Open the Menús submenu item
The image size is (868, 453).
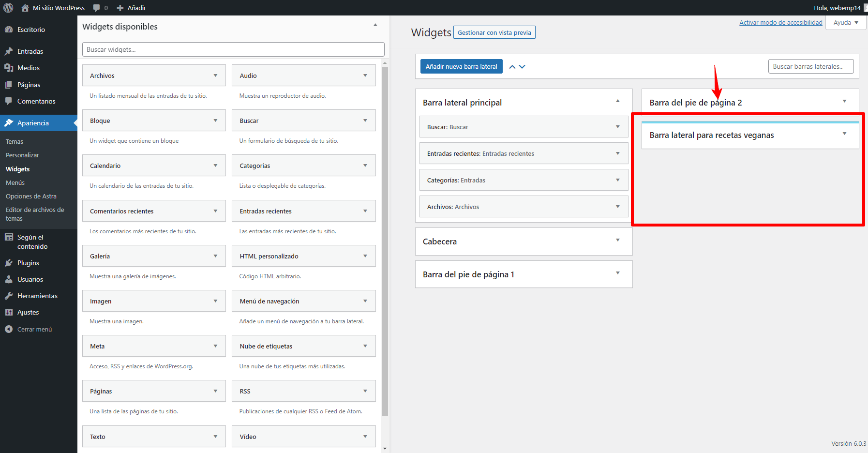pos(15,183)
